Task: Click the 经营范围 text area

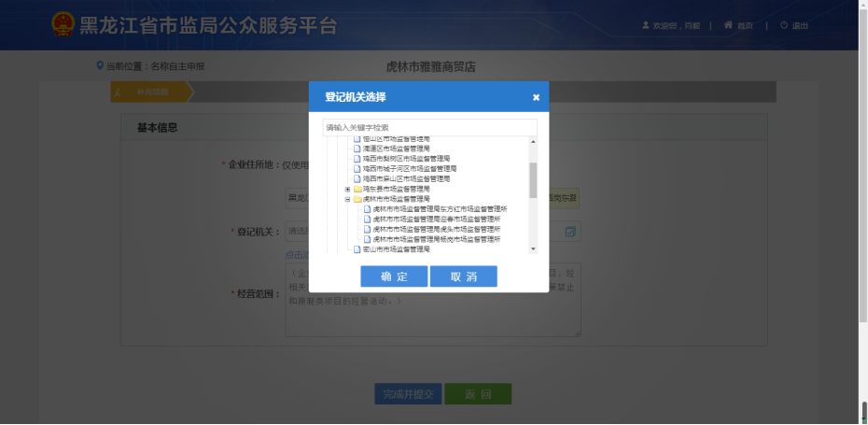Action: (433, 300)
